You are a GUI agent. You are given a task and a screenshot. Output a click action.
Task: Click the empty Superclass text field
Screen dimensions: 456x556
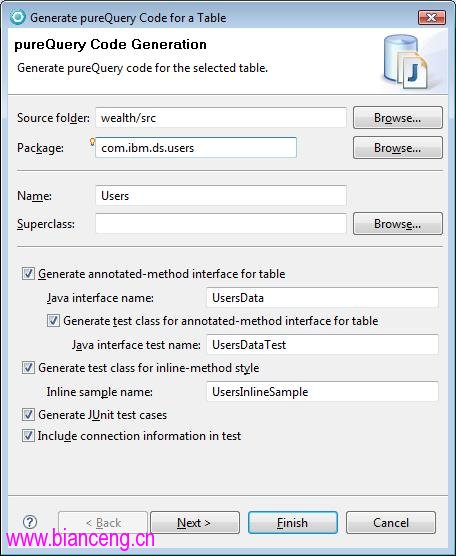tap(221, 223)
